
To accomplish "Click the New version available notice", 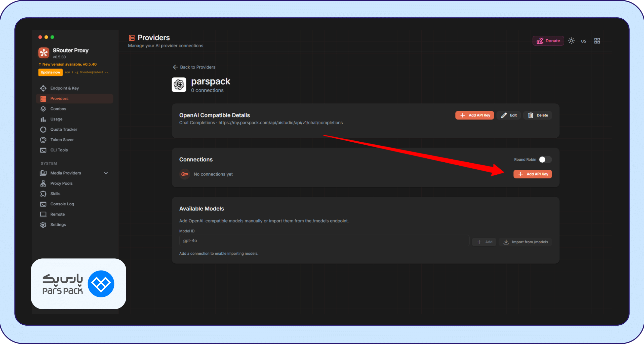I will [67, 64].
